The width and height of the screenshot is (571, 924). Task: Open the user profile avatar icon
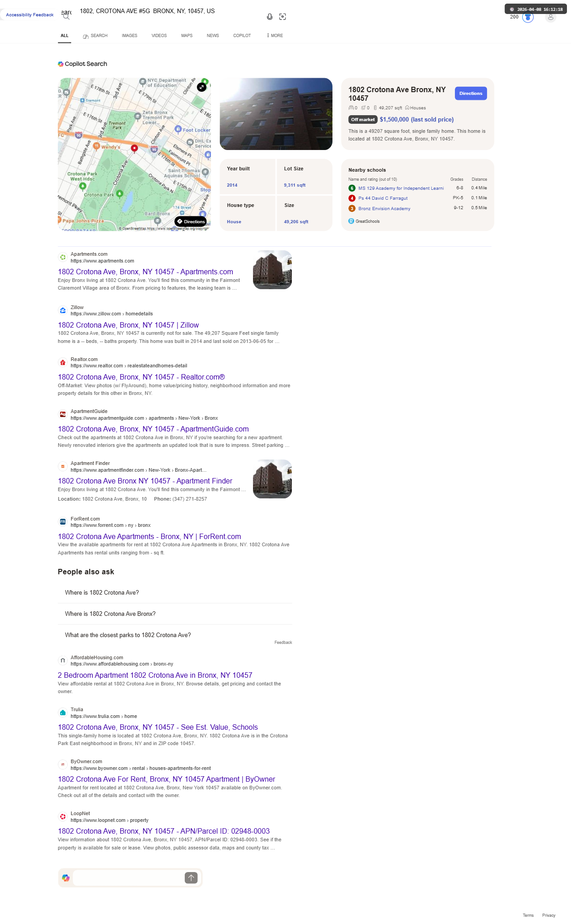click(x=550, y=17)
